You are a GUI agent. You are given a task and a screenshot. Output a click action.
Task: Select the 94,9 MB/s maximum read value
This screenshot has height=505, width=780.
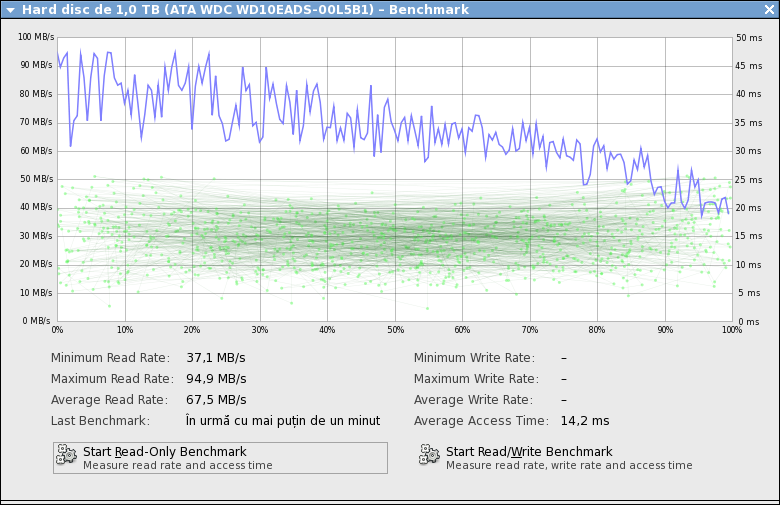point(215,379)
